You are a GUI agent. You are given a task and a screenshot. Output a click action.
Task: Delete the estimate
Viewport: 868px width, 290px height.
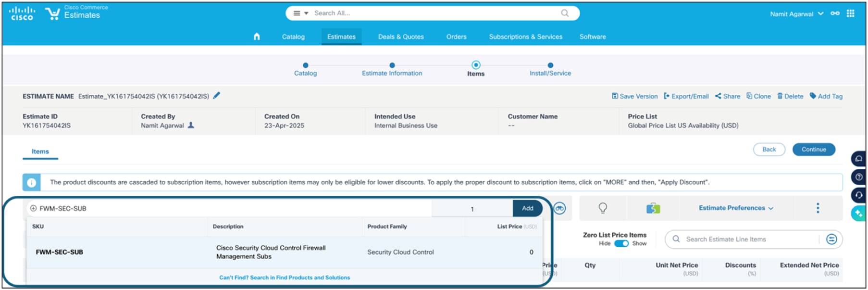click(x=790, y=96)
